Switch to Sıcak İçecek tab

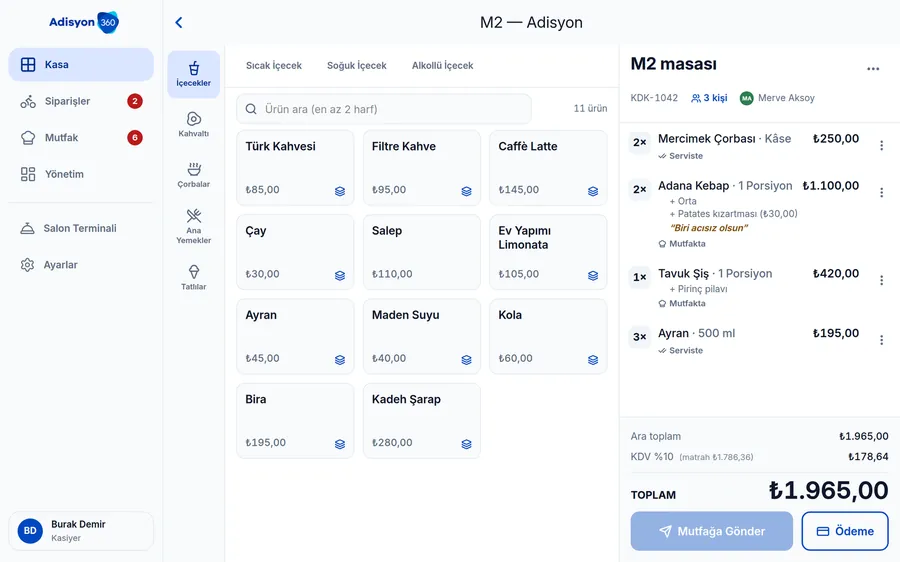coord(274,65)
